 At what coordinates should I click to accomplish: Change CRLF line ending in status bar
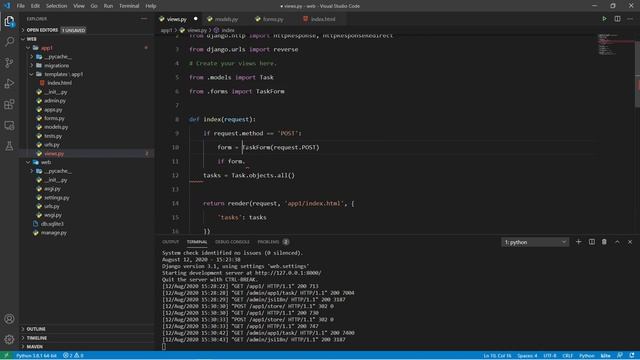(568, 356)
